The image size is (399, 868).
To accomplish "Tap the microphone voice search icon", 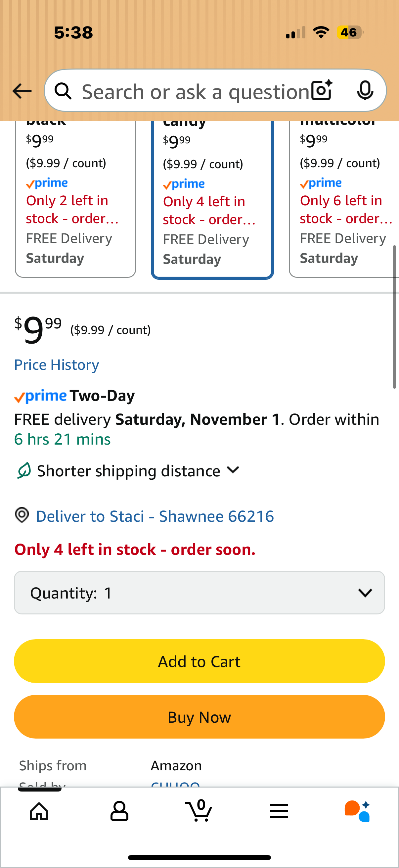I will 365,90.
